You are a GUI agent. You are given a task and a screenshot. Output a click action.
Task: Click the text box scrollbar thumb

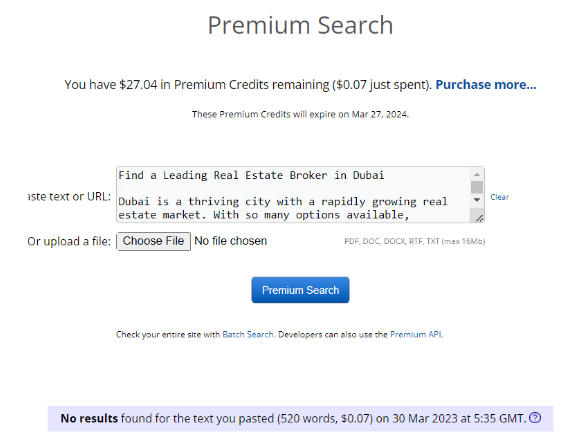click(477, 187)
